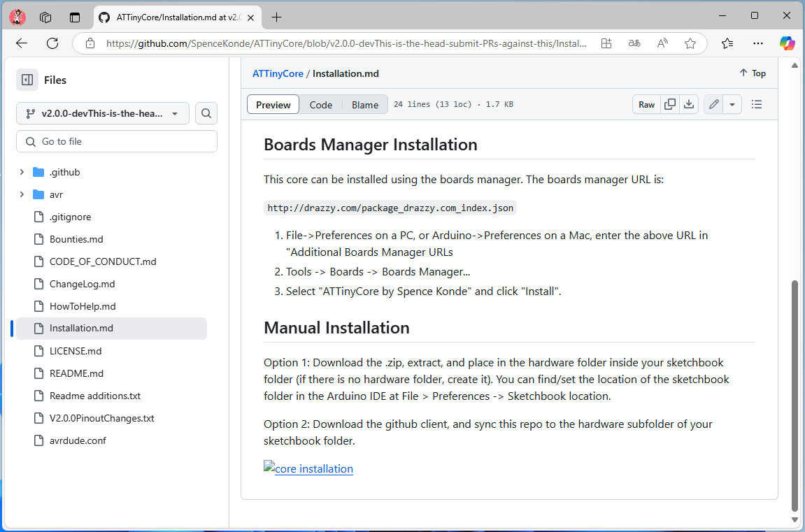
Task: Expand the avr folder
Action: (22, 194)
